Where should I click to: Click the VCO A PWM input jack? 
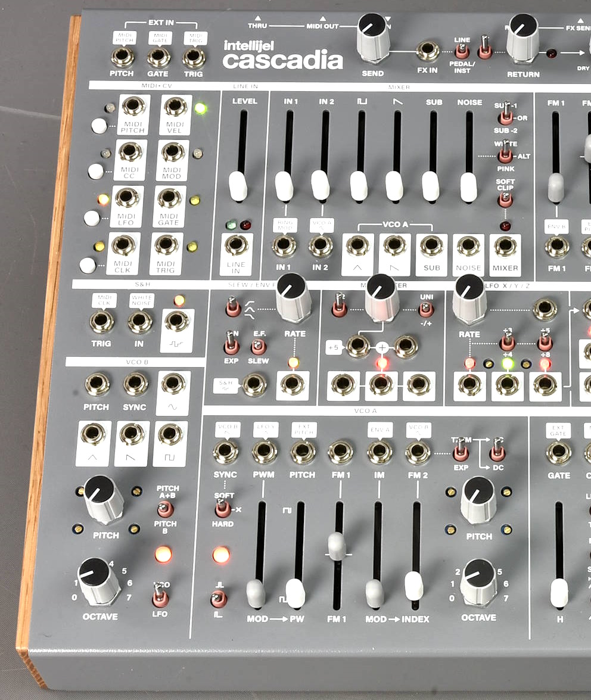point(264,452)
